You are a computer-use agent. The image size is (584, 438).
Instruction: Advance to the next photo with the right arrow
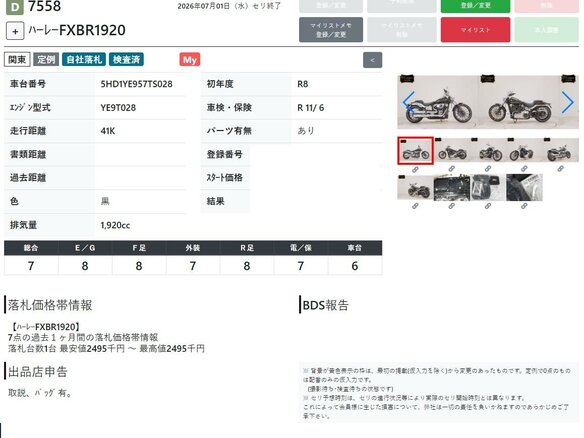(x=567, y=102)
